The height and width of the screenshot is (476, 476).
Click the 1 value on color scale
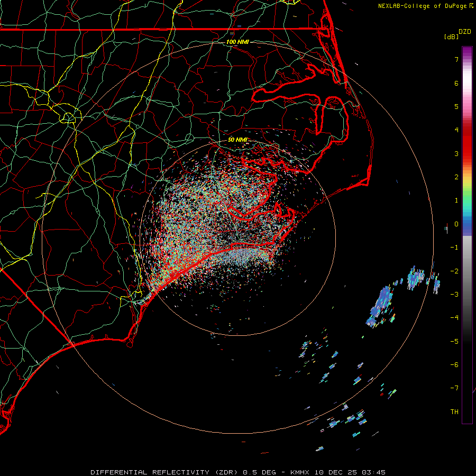(x=456, y=200)
